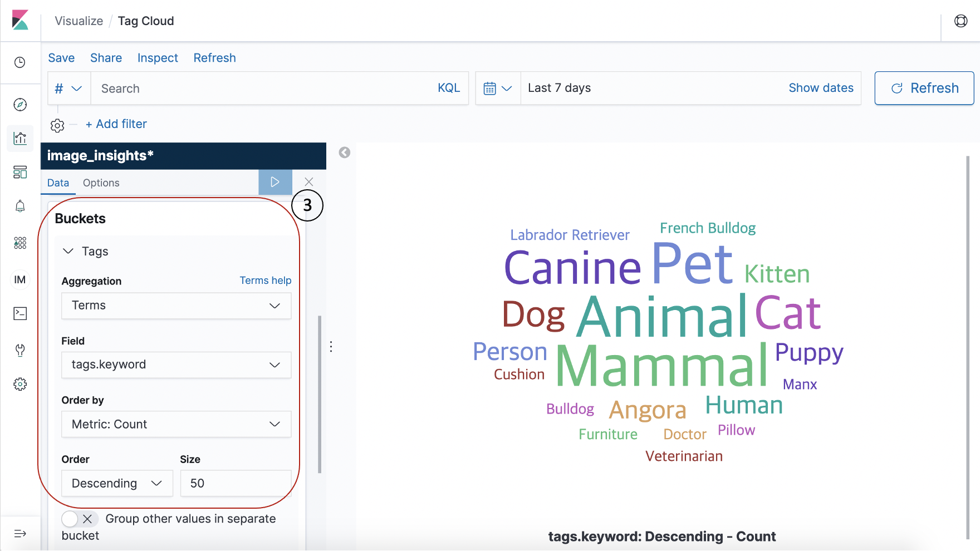Click the Canine tag in the cloud
Image resolution: width=980 pixels, height=551 pixels.
(x=573, y=268)
